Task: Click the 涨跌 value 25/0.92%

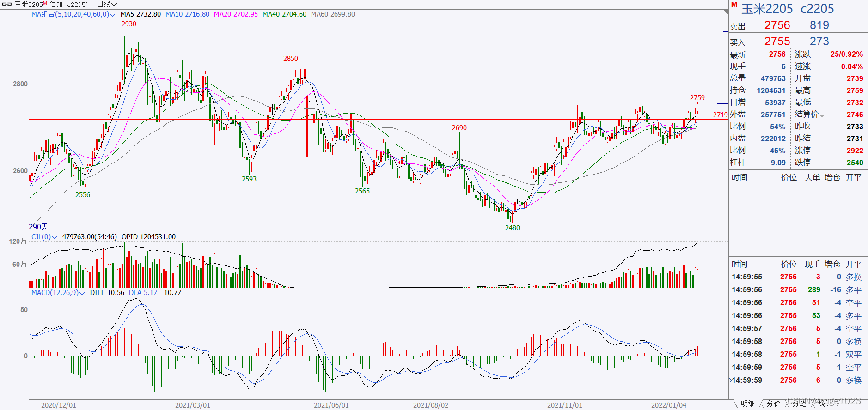Action: (847, 54)
